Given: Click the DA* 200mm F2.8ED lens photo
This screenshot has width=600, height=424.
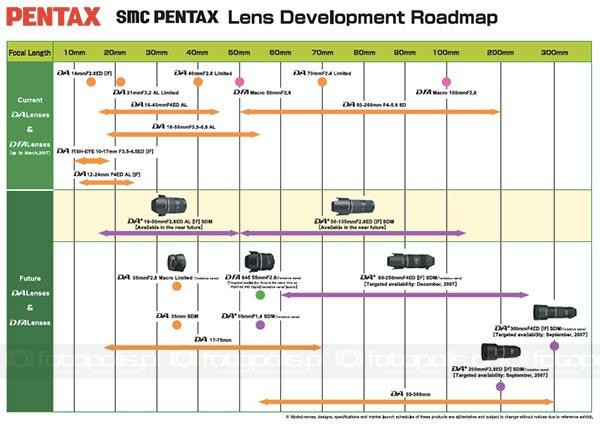Looking at the screenshot, I should (x=501, y=352).
